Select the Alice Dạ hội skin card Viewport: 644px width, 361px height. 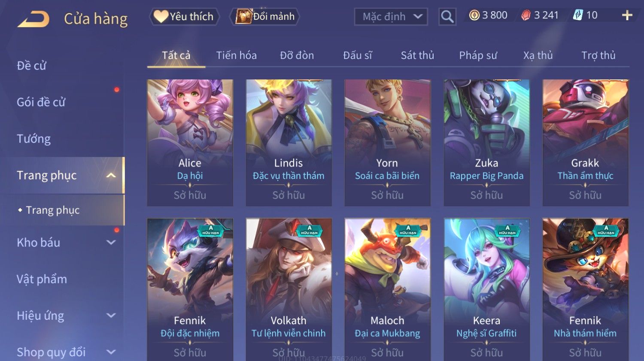pyautogui.click(x=190, y=143)
